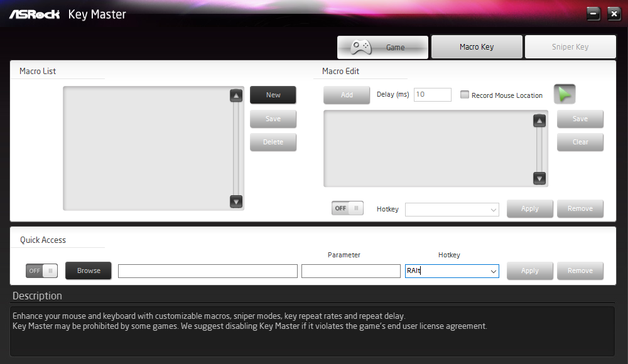Minimize the Key Master window

coord(593,14)
